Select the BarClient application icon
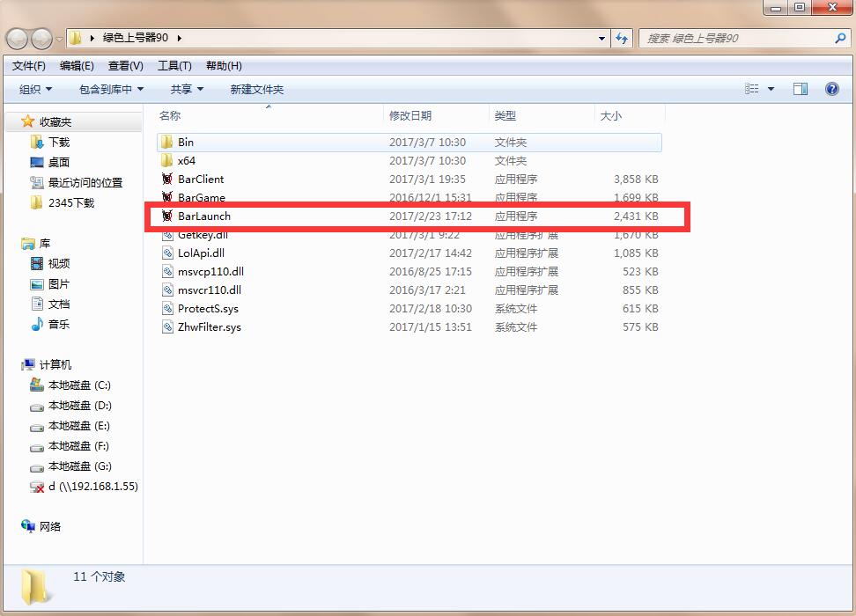 tap(167, 179)
